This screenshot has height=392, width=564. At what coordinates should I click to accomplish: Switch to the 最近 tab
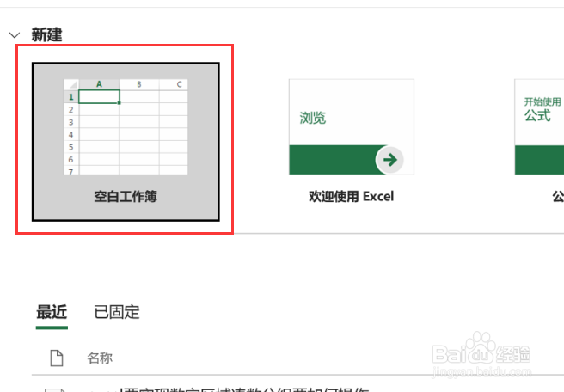(52, 312)
